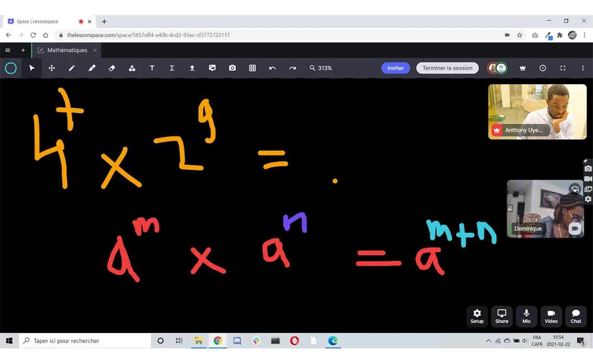Select the text tool
Screen dimensions: 593x364
(152, 68)
